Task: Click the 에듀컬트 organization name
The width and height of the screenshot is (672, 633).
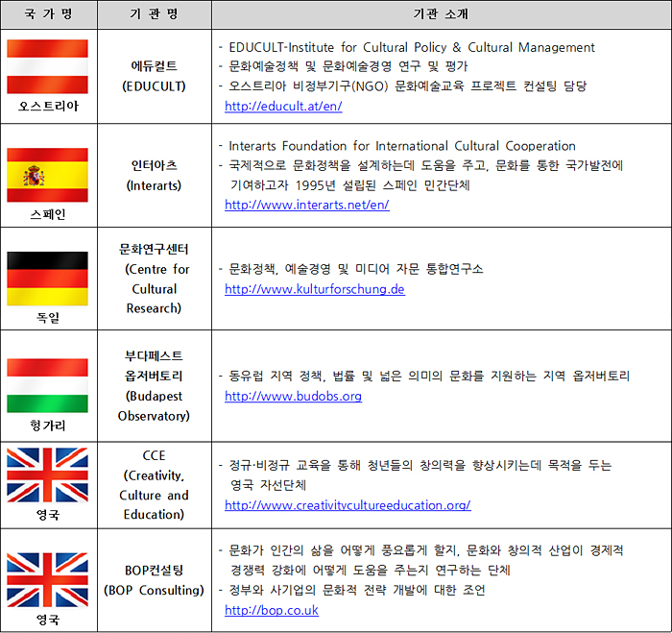Action: coord(155,66)
